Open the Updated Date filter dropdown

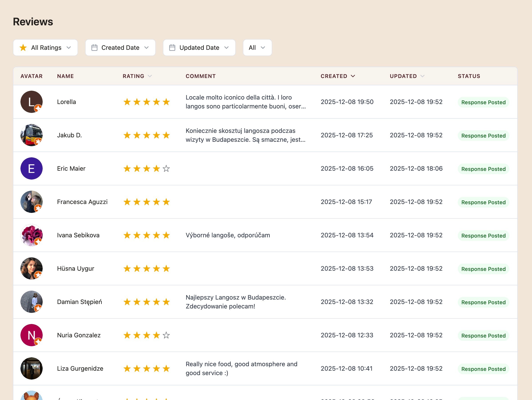[199, 48]
